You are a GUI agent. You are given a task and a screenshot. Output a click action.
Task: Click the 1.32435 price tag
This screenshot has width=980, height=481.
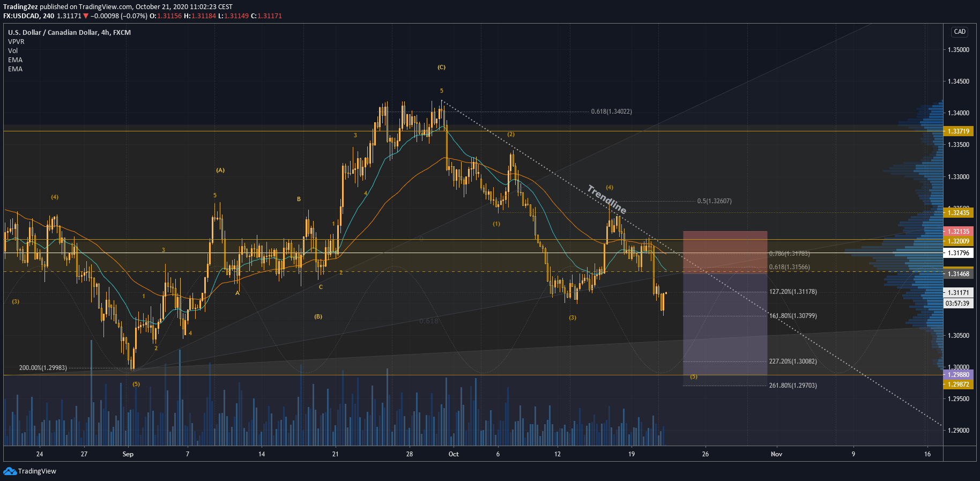click(x=959, y=213)
